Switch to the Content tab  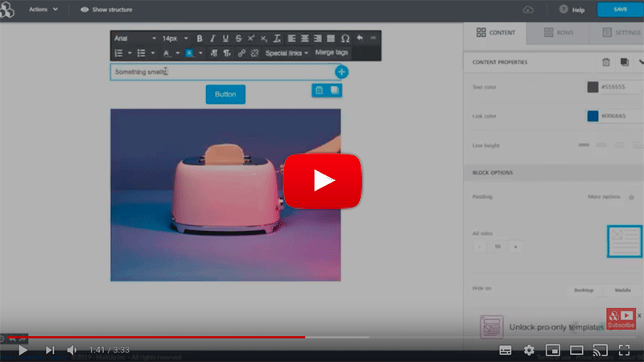tap(495, 32)
